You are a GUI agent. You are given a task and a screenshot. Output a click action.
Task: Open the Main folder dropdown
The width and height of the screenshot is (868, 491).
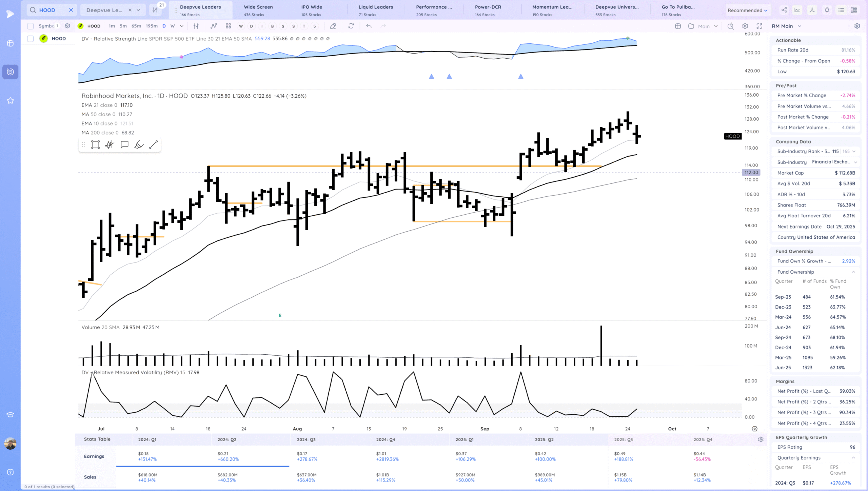coord(716,26)
